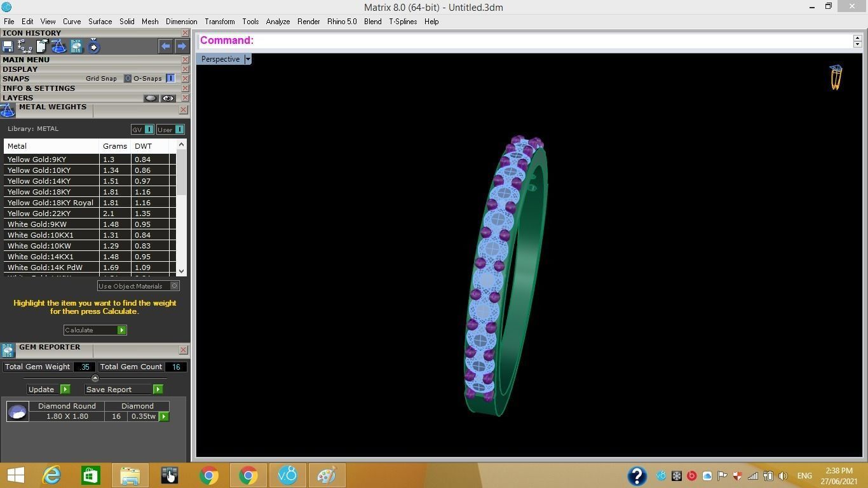Screen dimensions: 868x488
Task: Click the Metal Weights scale icon in Icon History
Action: pyautogui.click(x=59, y=46)
